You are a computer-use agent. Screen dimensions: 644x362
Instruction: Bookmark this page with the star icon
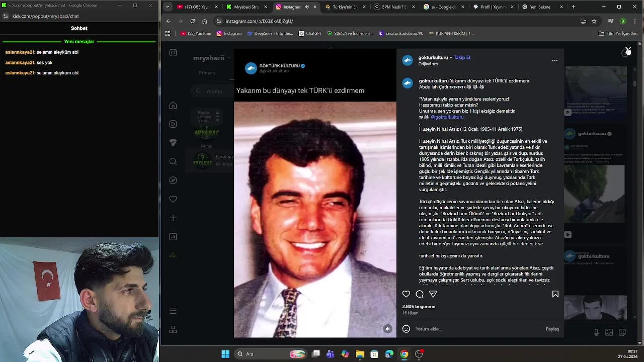click(x=594, y=21)
